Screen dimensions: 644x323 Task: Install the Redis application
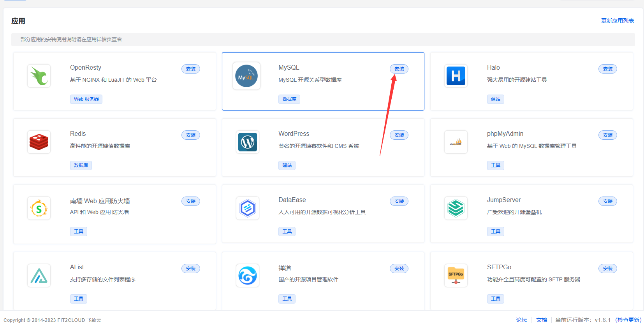[191, 135]
